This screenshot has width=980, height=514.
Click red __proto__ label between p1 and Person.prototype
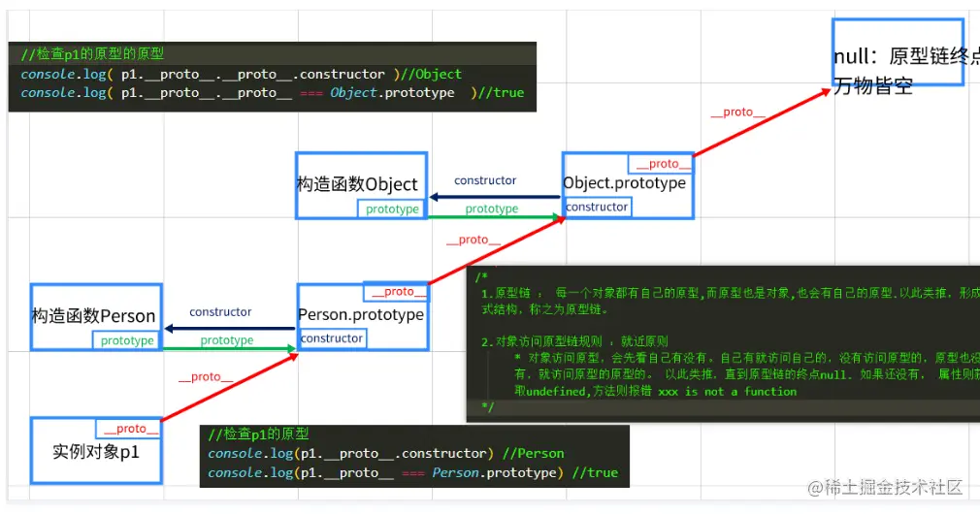point(206,377)
